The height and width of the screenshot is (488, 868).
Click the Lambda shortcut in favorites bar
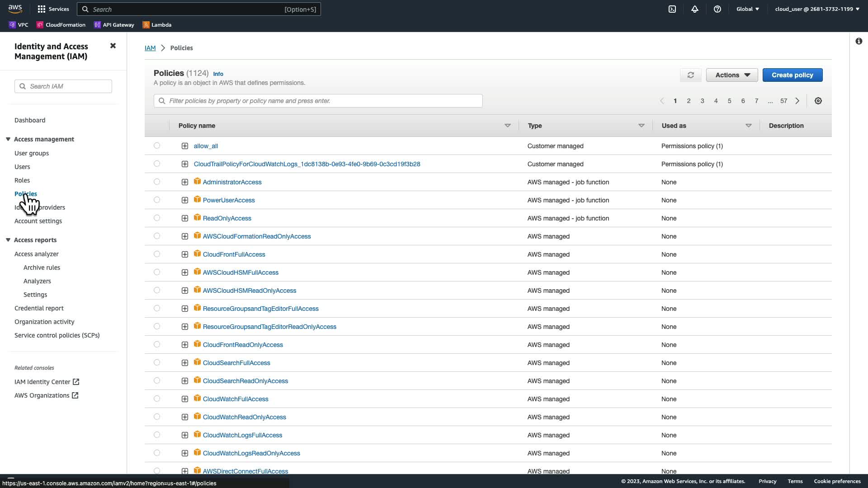point(157,25)
